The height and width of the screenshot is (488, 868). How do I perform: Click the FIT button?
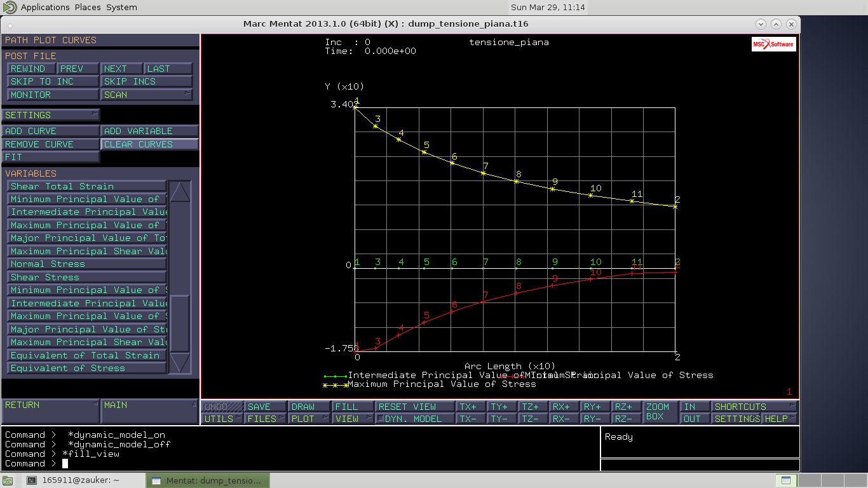(x=51, y=157)
